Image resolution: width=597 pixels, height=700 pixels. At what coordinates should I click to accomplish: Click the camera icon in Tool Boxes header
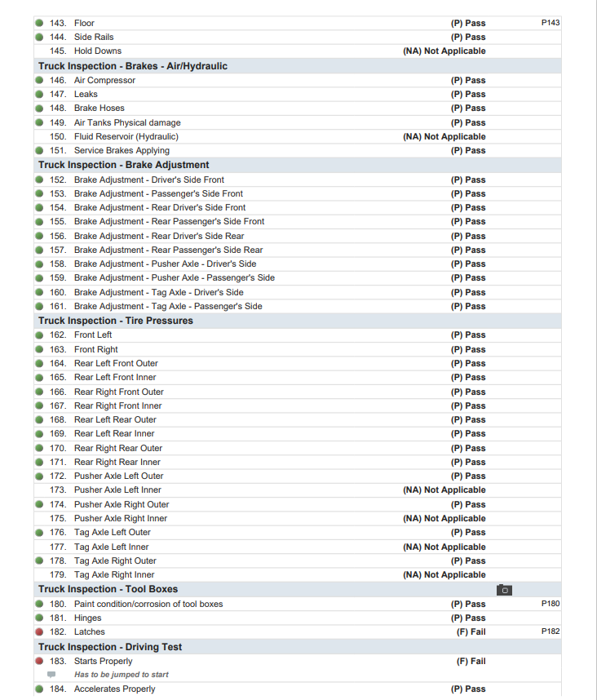point(504,589)
